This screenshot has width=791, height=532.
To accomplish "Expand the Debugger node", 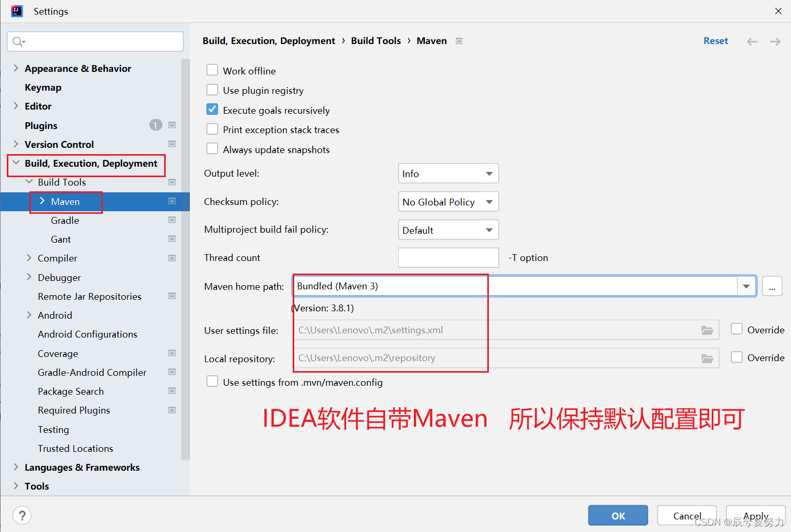I will [29, 277].
